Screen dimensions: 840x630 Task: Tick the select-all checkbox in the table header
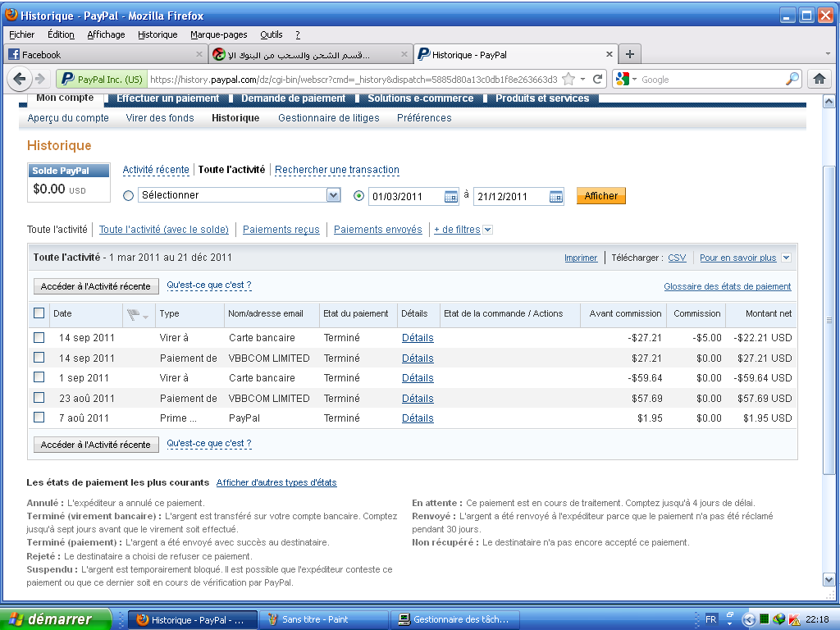tap(39, 313)
